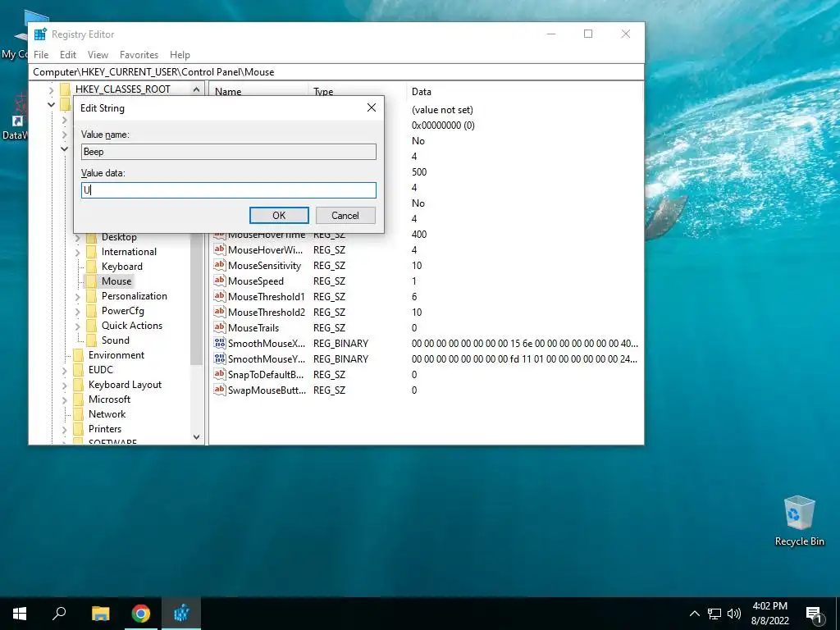Image resolution: width=840 pixels, height=630 pixels.
Task: Click the registry path address bar
Action: [336, 72]
